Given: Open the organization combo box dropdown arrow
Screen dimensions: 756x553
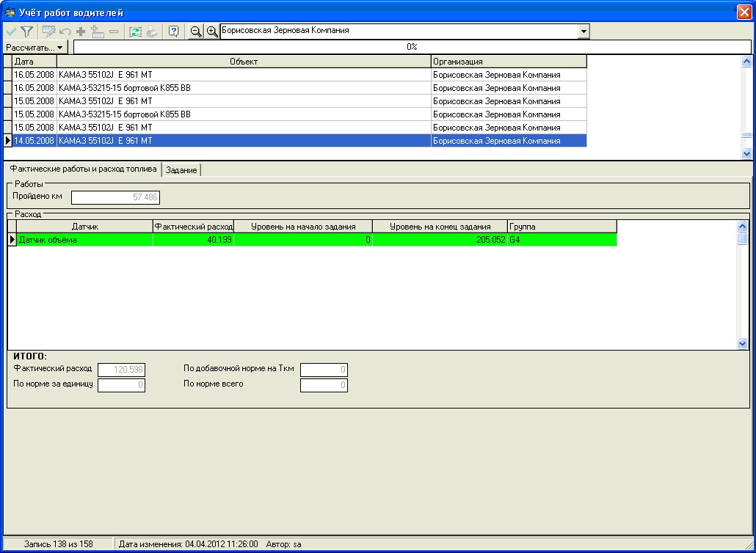Looking at the screenshot, I should 584,32.
